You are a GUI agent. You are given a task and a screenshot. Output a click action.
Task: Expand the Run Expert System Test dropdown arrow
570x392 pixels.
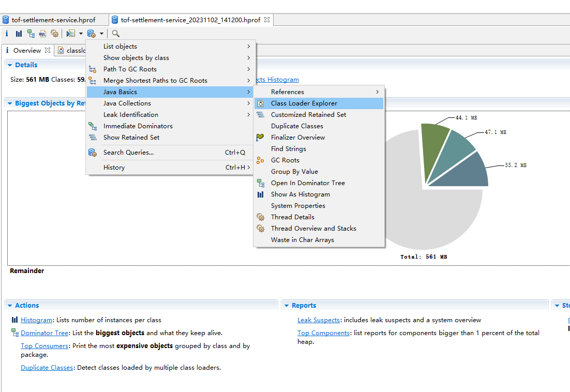81,34
